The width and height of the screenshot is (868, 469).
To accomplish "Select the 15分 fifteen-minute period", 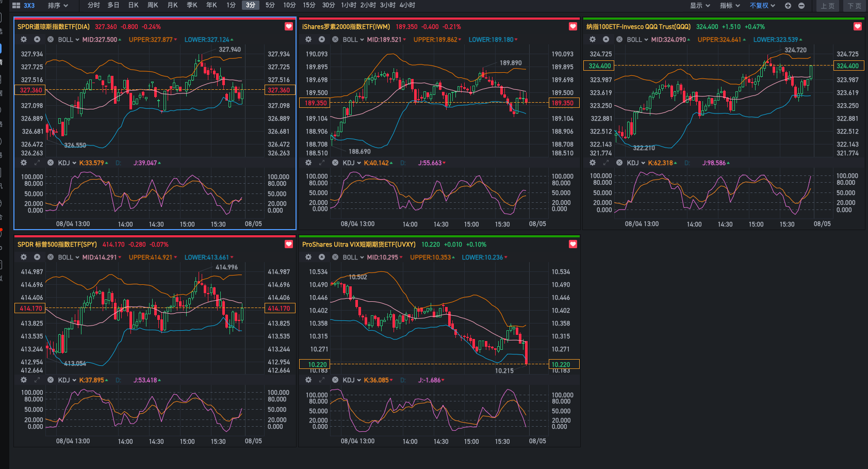I will [x=309, y=5].
